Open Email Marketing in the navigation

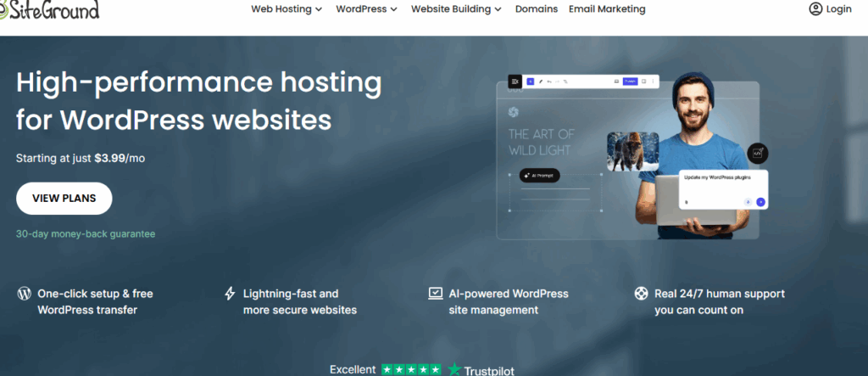[606, 9]
